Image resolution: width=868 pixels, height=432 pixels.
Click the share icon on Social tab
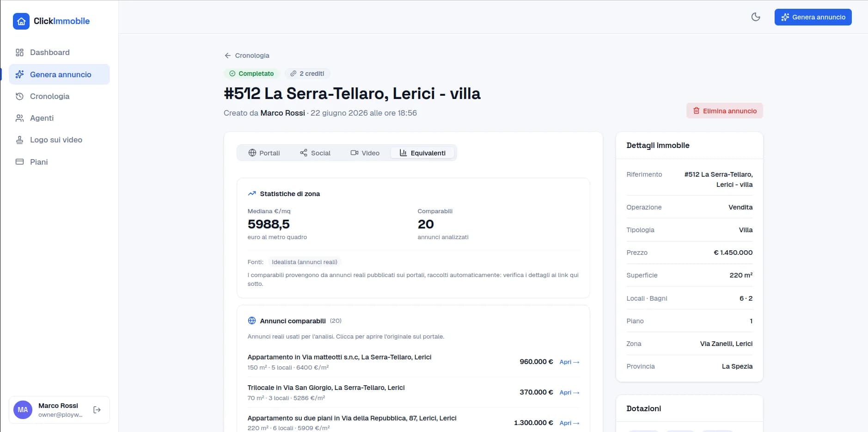pyautogui.click(x=304, y=153)
